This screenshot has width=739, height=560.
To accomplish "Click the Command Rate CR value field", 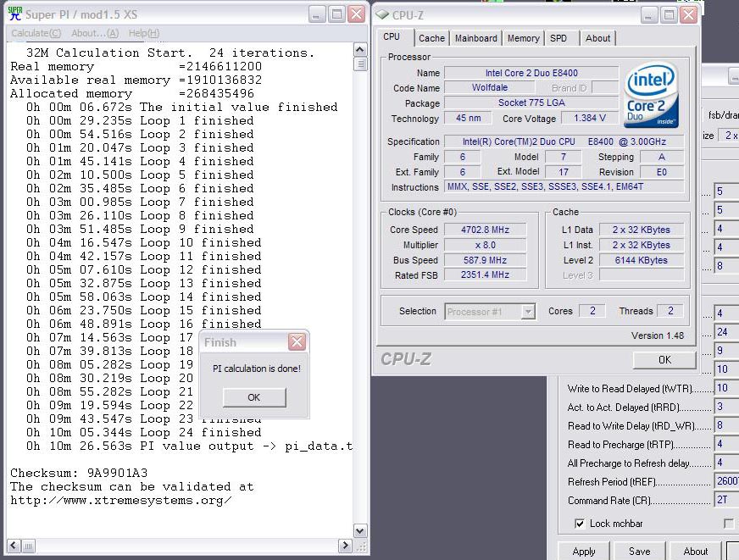I will click(726, 500).
